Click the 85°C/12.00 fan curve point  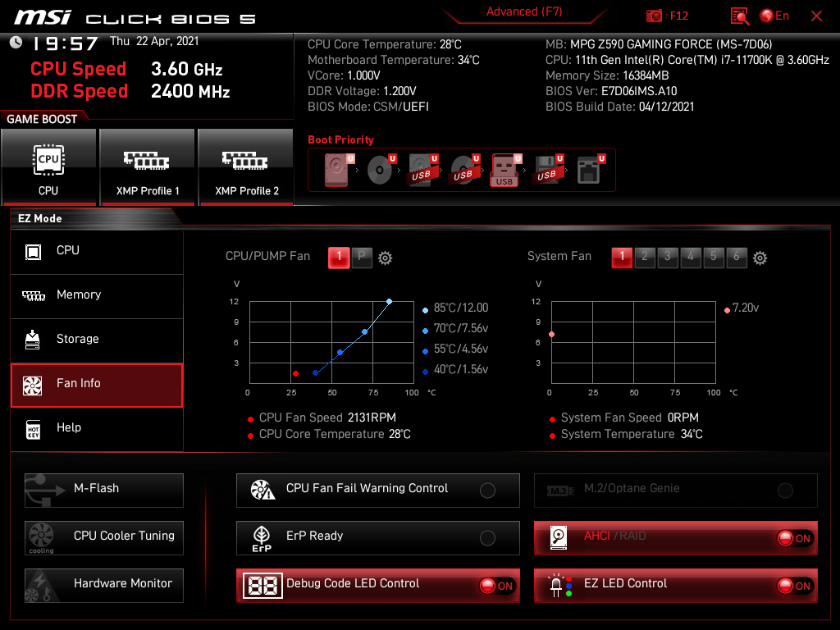[390, 302]
